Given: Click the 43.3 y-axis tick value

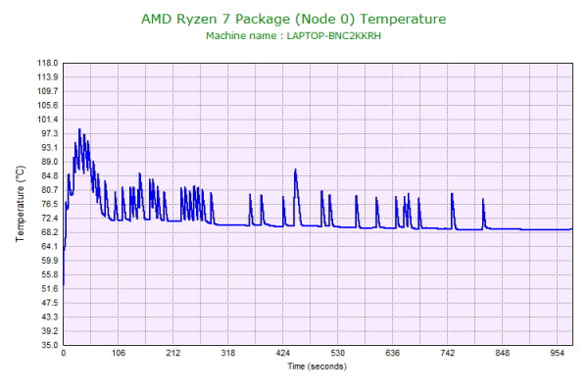Looking at the screenshot, I should [x=50, y=317].
